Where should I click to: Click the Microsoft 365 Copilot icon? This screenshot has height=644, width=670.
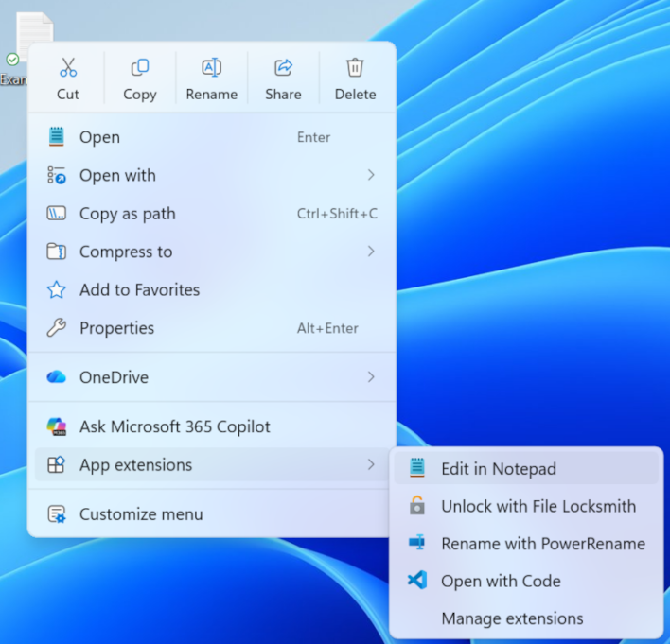[57, 426]
